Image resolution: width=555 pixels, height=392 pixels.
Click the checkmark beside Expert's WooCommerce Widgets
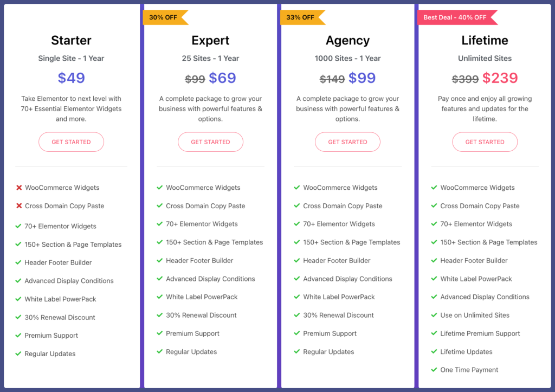click(160, 187)
